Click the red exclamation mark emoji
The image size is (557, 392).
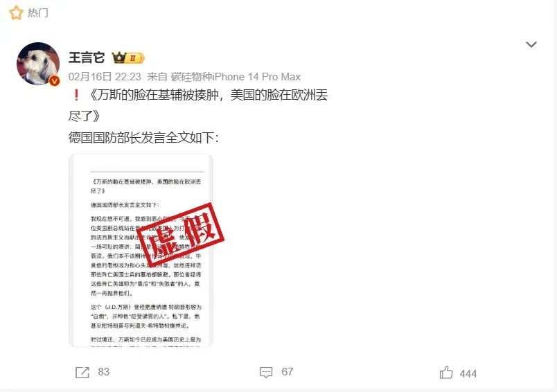[x=76, y=95]
